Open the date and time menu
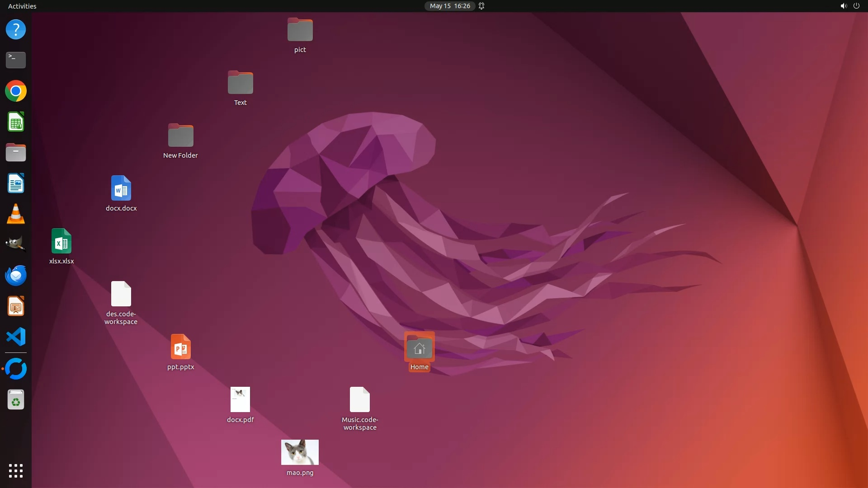The image size is (868, 488). click(x=450, y=6)
